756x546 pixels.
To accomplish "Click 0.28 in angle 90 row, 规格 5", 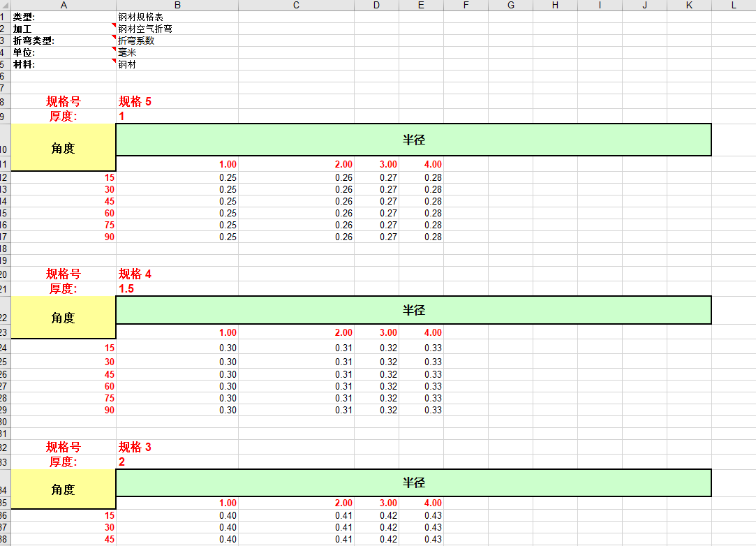I will click(x=422, y=237).
